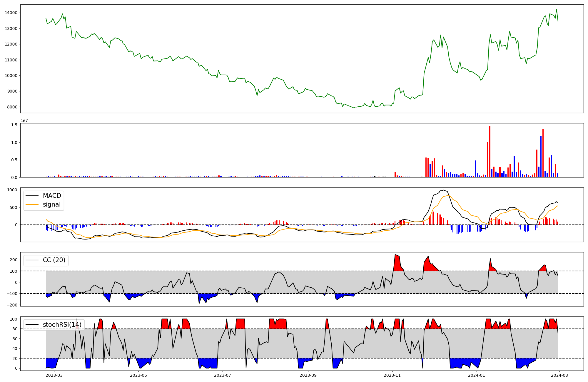The image size is (588, 382).
Task: Click the 1e7 volume scale label
Action: coord(24,120)
